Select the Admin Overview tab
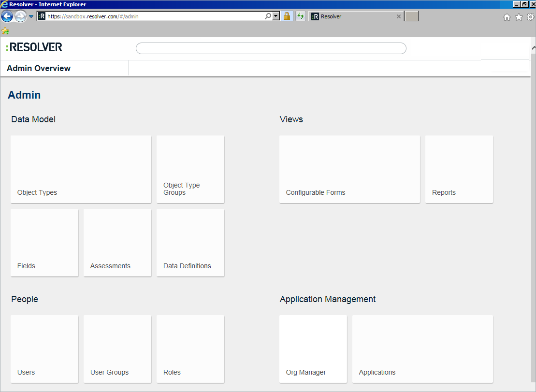Screen dimensions: 536x392 [39, 68]
